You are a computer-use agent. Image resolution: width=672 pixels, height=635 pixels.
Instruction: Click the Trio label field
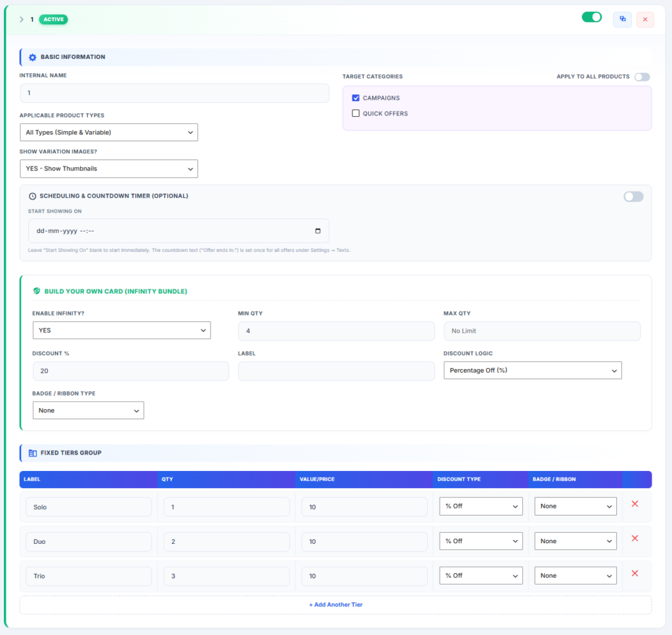[x=89, y=576]
